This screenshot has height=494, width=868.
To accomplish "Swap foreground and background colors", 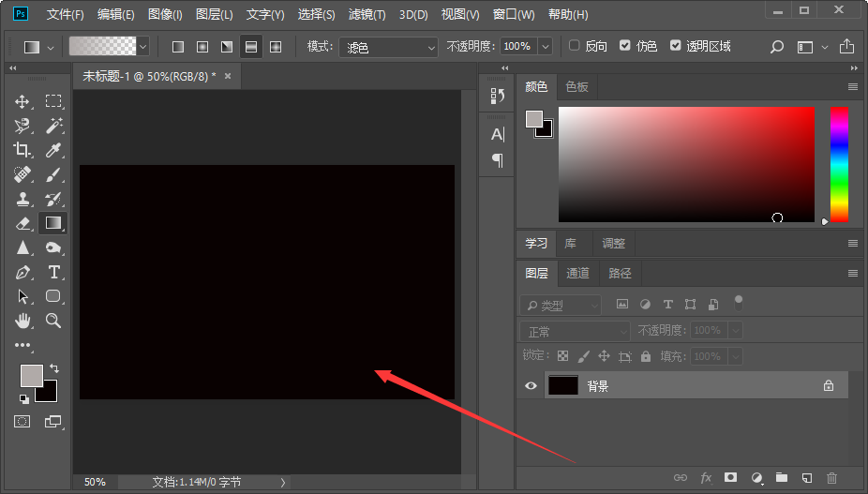I will 54,367.
